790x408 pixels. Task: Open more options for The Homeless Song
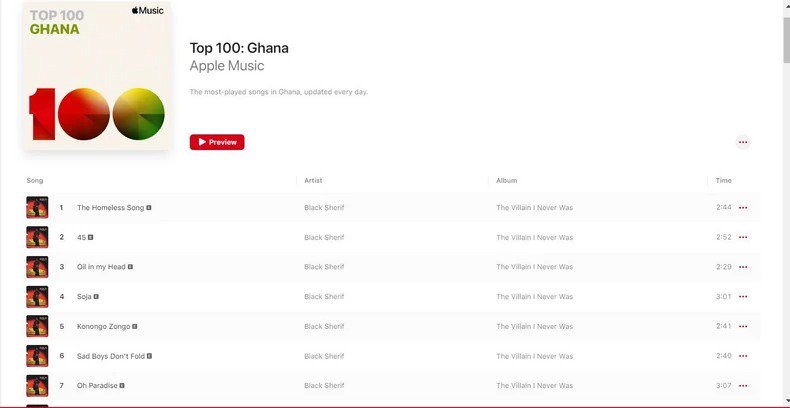pos(743,208)
